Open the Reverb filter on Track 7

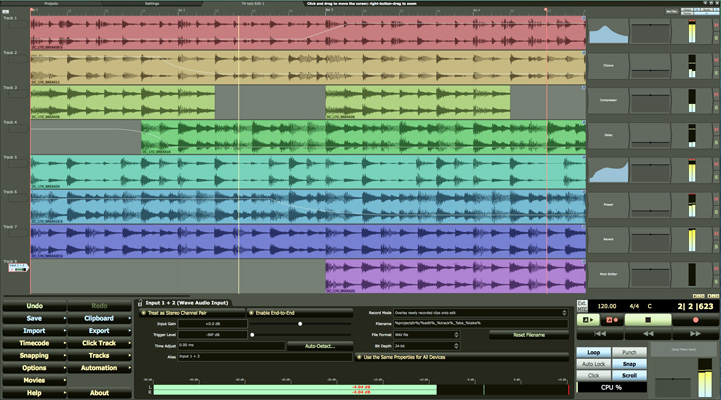click(x=608, y=240)
